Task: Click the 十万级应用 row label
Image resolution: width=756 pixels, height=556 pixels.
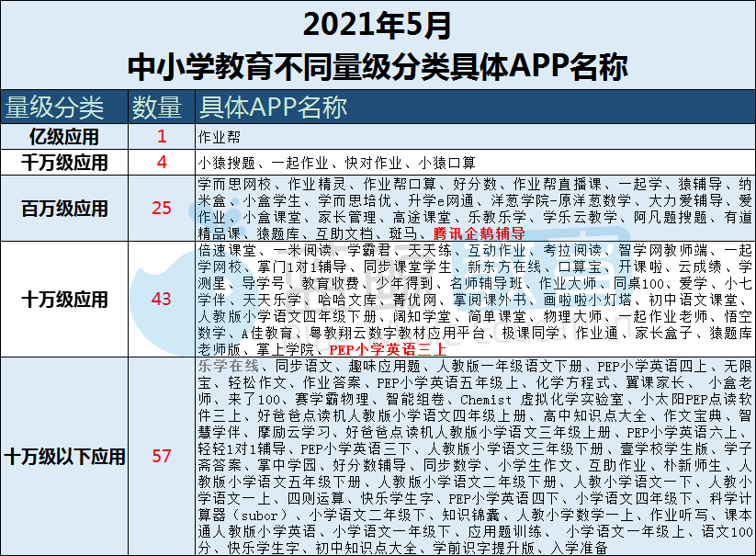Action: pyautogui.click(x=64, y=300)
